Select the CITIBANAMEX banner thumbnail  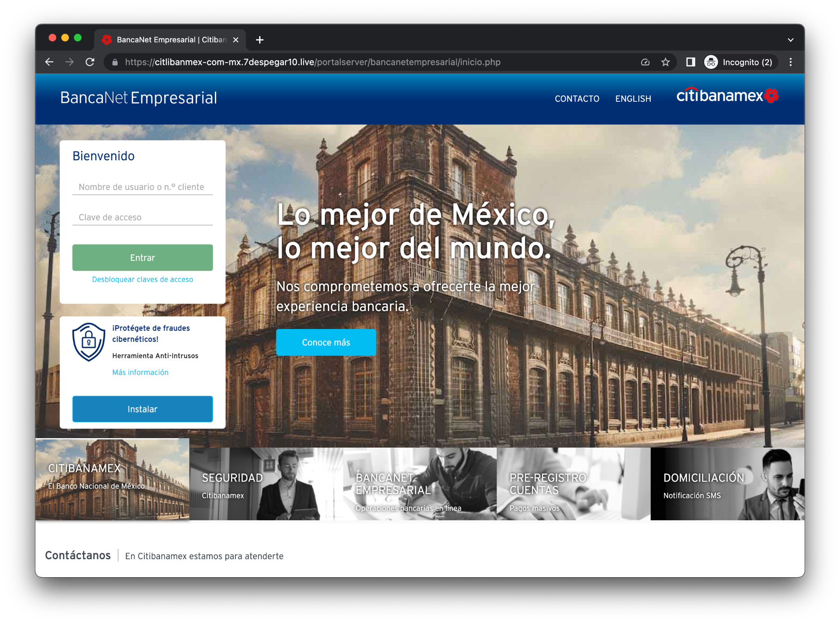(x=112, y=479)
